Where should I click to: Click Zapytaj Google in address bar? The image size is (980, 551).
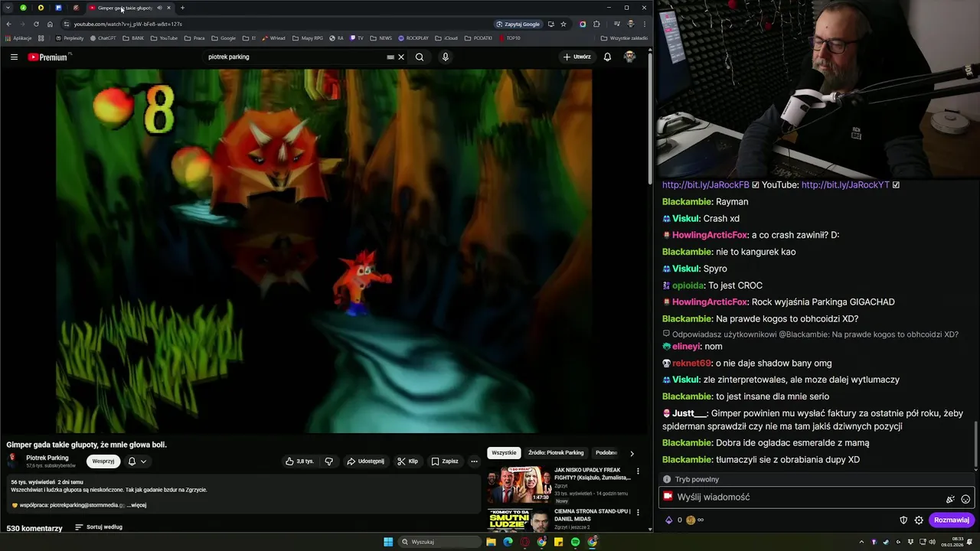[x=518, y=24]
